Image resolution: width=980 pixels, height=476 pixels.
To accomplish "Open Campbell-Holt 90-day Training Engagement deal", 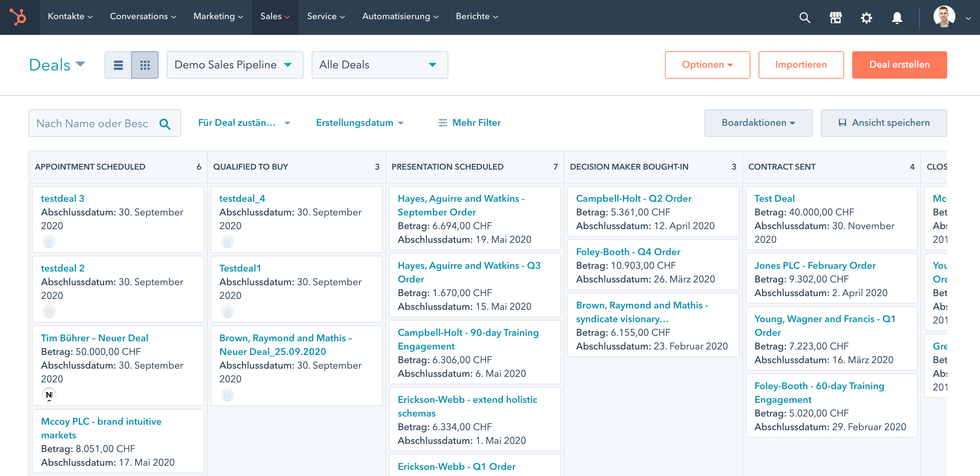I will click(468, 339).
